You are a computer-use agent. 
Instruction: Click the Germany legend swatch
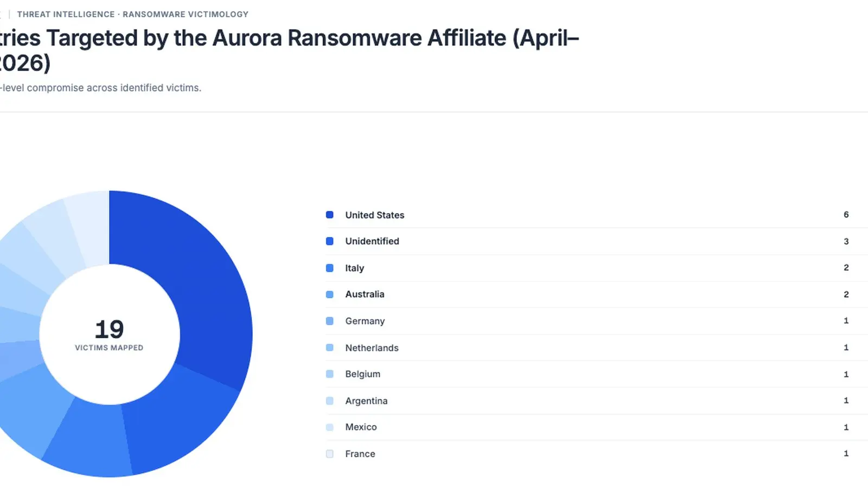tap(329, 321)
